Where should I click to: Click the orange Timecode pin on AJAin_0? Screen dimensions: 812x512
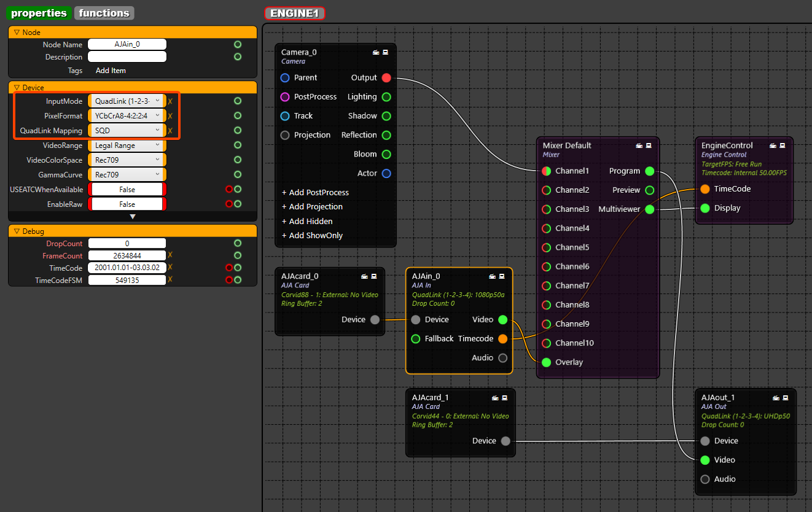503,339
